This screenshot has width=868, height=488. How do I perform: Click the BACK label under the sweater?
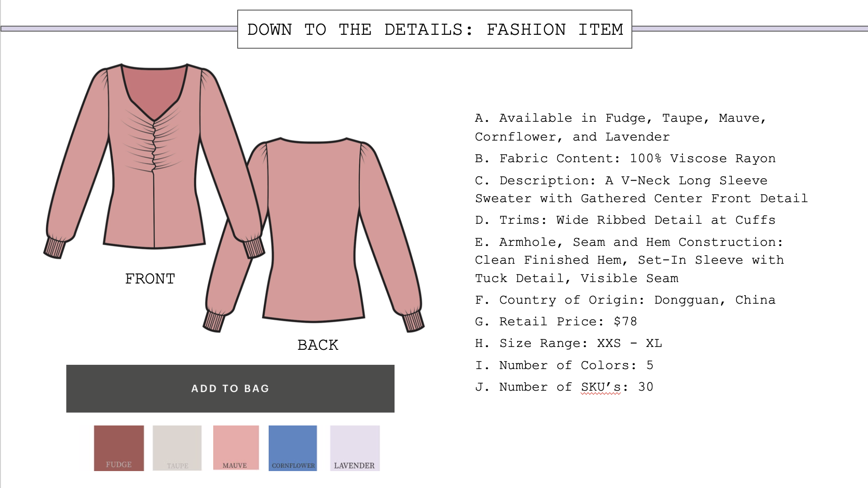click(x=318, y=345)
